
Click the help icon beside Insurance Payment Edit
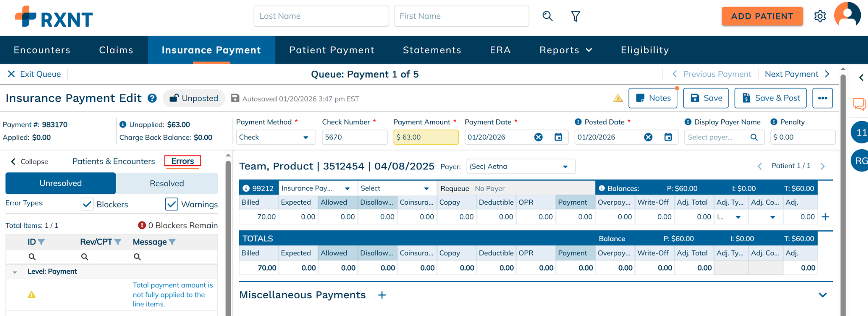(152, 98)
